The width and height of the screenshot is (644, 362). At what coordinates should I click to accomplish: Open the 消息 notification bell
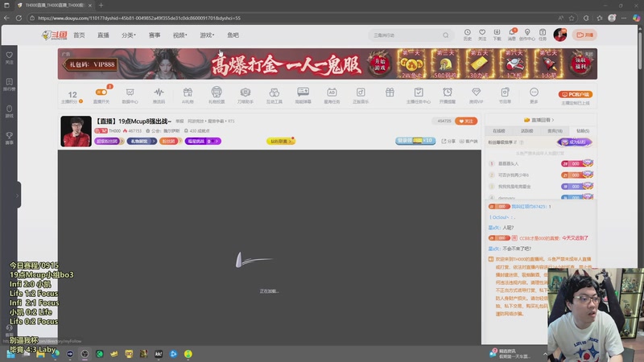coord(512,35)
